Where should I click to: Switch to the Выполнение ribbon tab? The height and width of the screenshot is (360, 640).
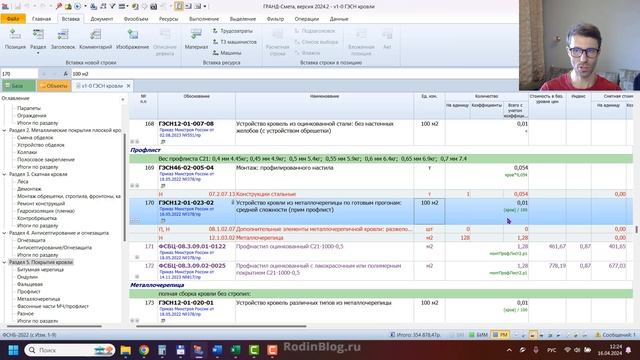click(x=204, y=19)
